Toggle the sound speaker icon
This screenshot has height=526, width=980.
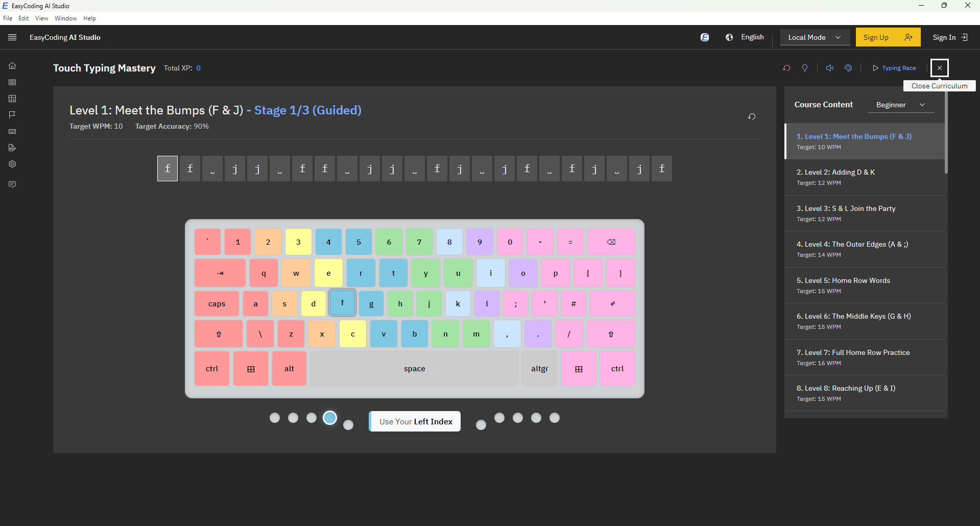[x=830, y=68]
